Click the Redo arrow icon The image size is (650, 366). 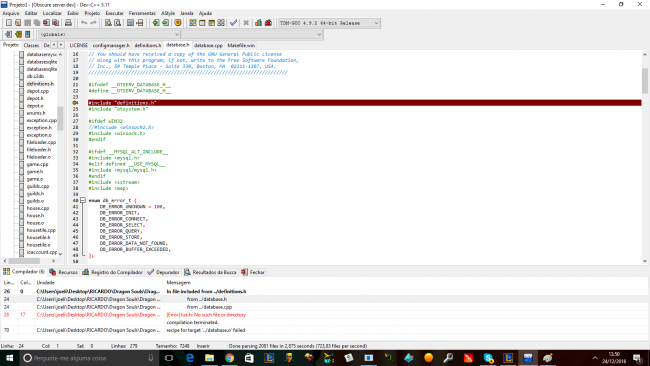[x=93, y=23]
